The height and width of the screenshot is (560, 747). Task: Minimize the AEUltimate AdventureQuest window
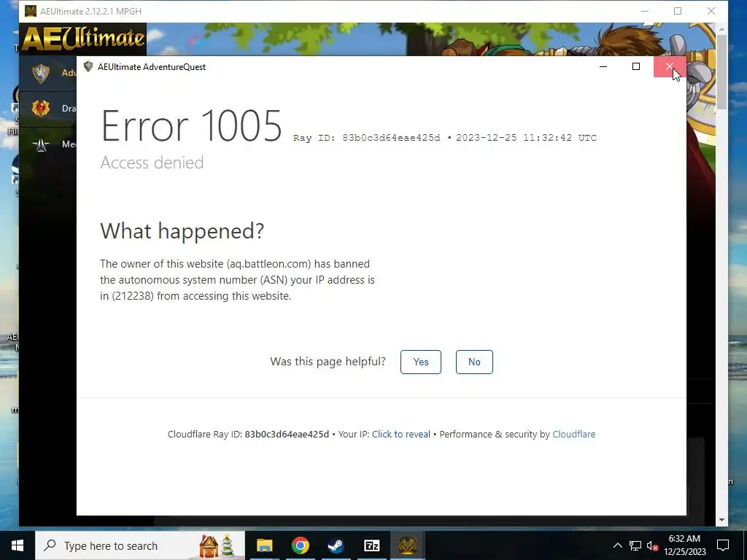[x=603, y=66]
